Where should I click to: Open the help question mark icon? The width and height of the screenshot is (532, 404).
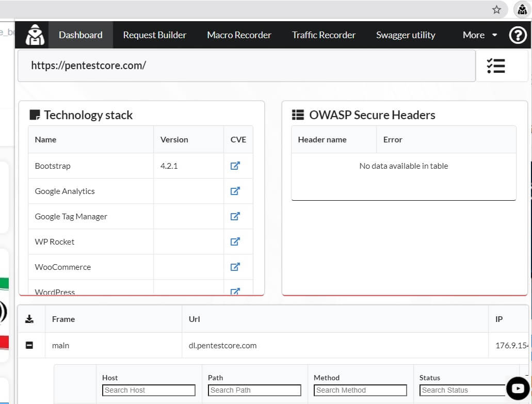tap(518, 35)
